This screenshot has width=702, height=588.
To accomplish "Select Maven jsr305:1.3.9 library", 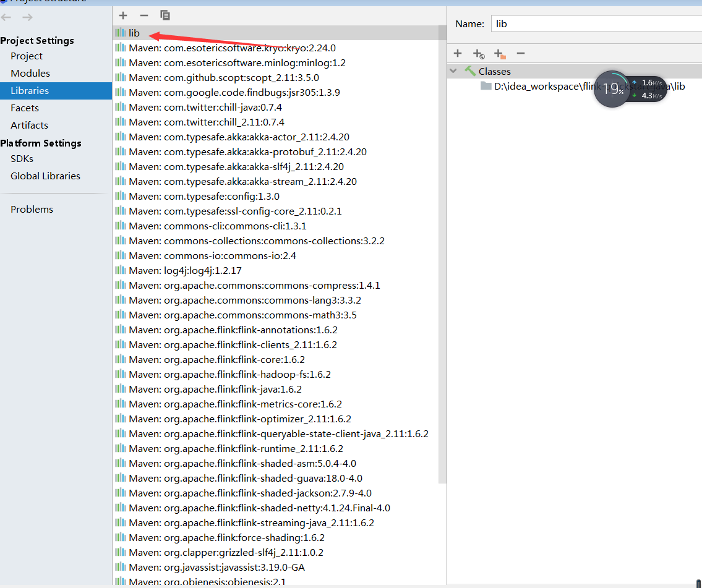I will coord(275,92).
